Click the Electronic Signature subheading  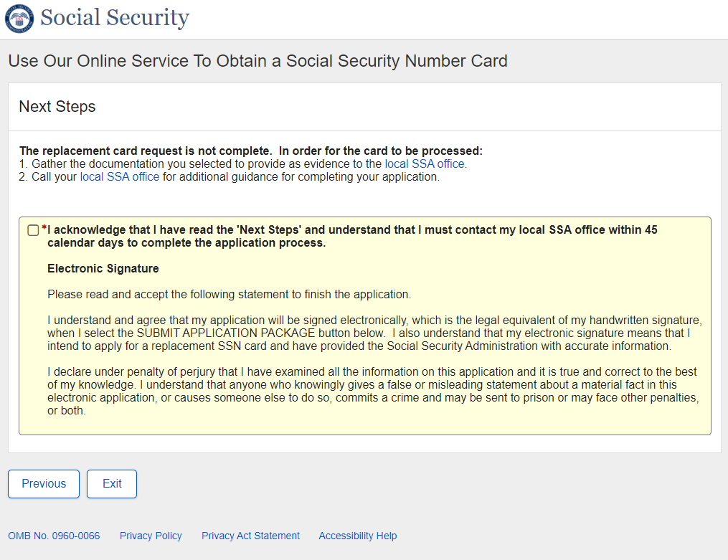(x=103, y=269)
